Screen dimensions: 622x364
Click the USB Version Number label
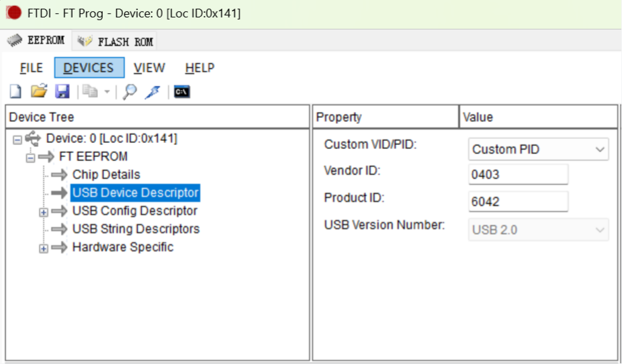[x=384, y=225]
